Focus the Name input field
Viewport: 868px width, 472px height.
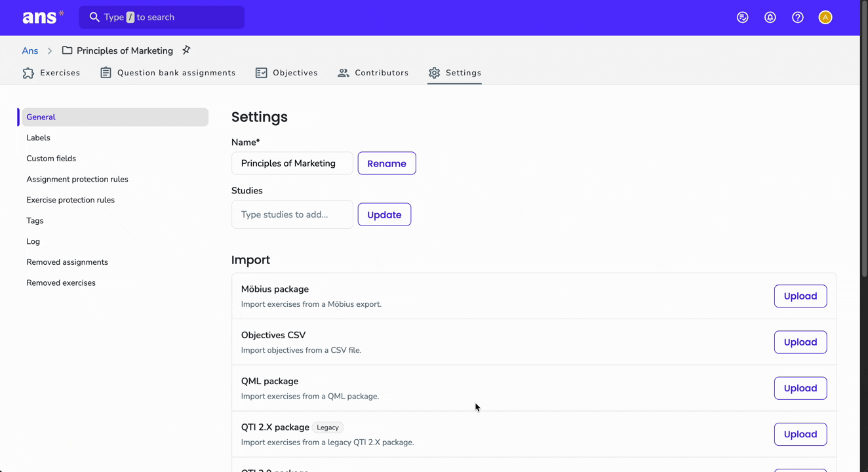click(292, 163)
